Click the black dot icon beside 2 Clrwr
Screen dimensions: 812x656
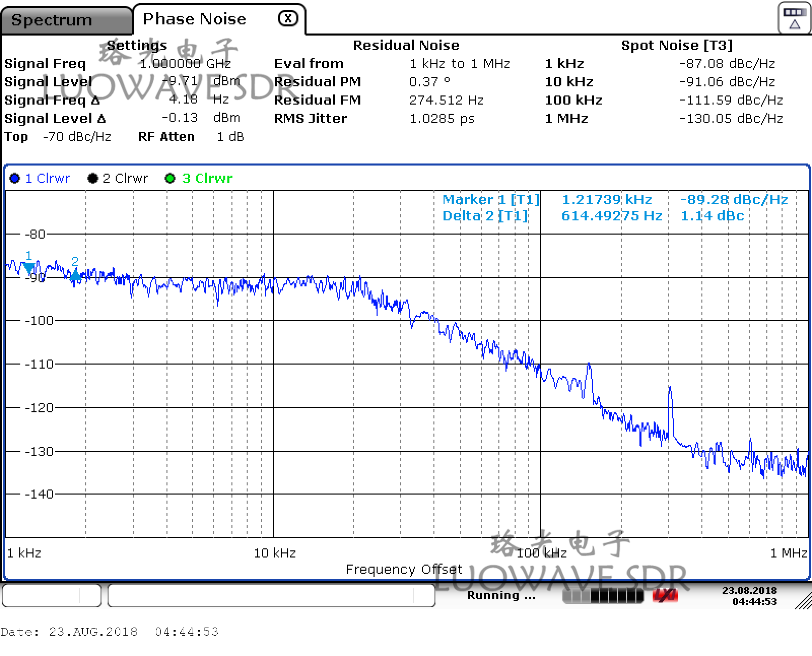click(93, 178)
